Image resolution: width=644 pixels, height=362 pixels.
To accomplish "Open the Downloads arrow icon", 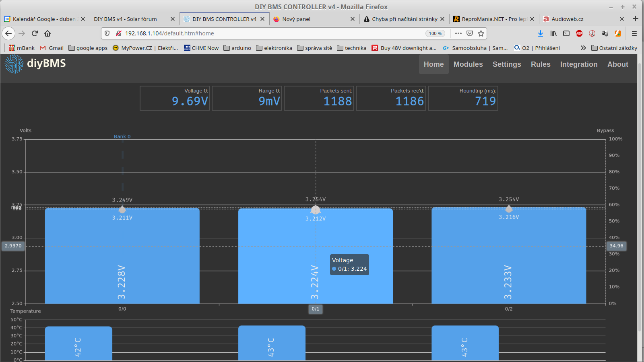I will pos(541,33).
